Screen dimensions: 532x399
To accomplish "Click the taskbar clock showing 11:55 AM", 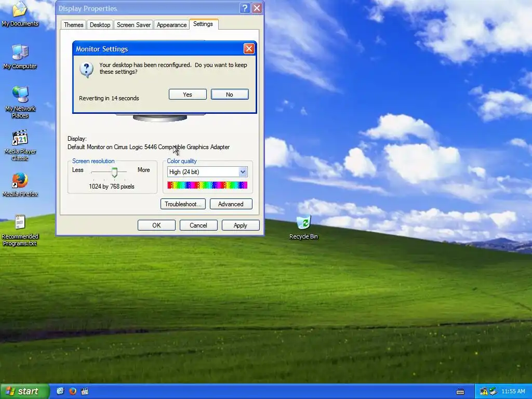I will click(513, 392).
